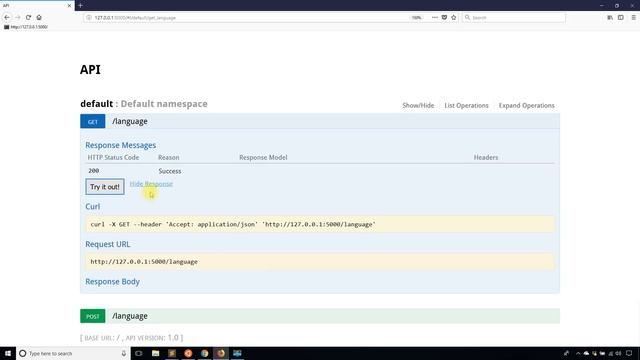Open the Windows Start menu
Viewport: 640px width, 360px height.
click(8, 353)
